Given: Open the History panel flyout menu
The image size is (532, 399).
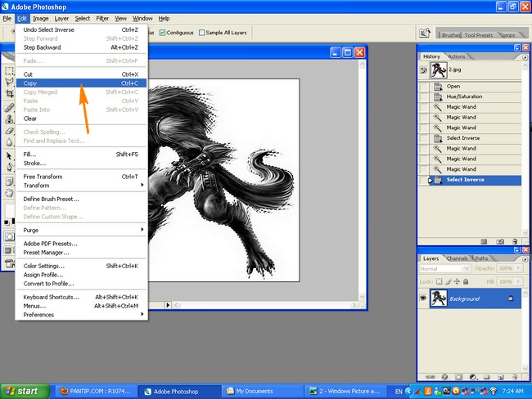Looking at the screenshot, I should 525,57.
